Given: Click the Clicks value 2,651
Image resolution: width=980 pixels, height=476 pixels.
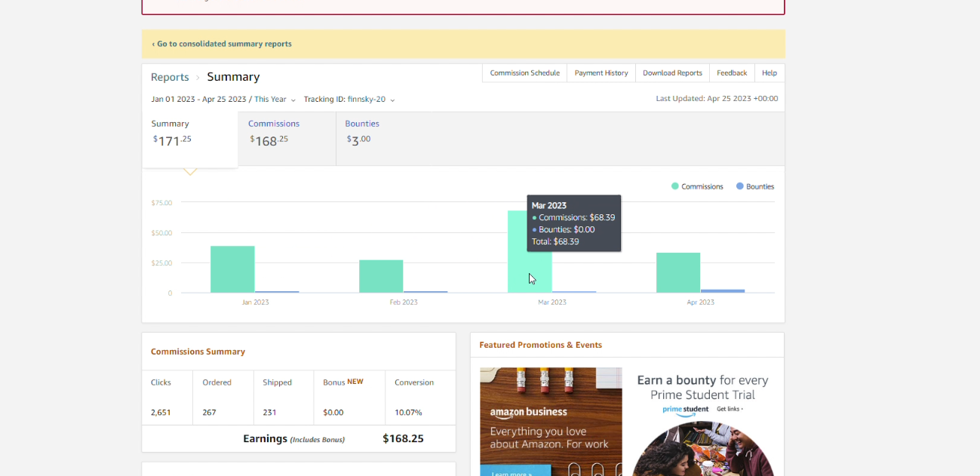Looking at the screenshot, I should (x=161, y=413).
